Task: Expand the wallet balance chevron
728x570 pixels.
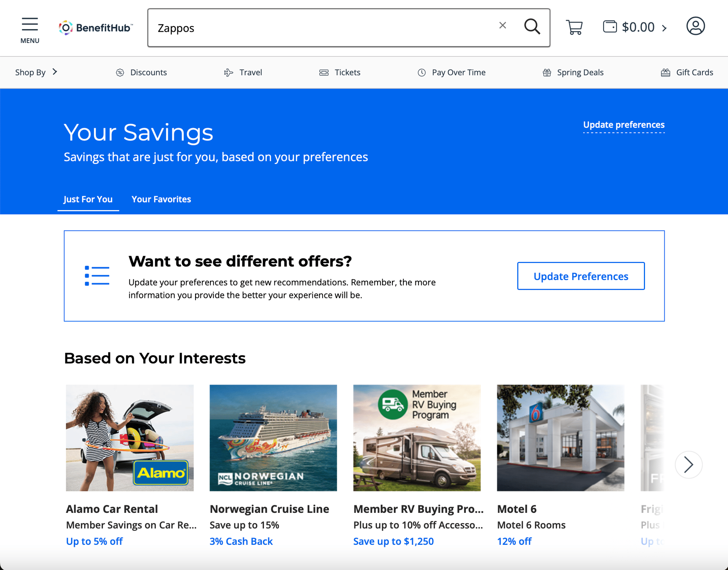Action: coord(665,28)
